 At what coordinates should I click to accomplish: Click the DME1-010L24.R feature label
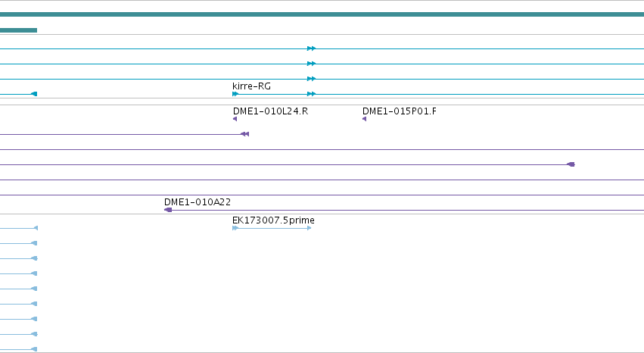270,111
